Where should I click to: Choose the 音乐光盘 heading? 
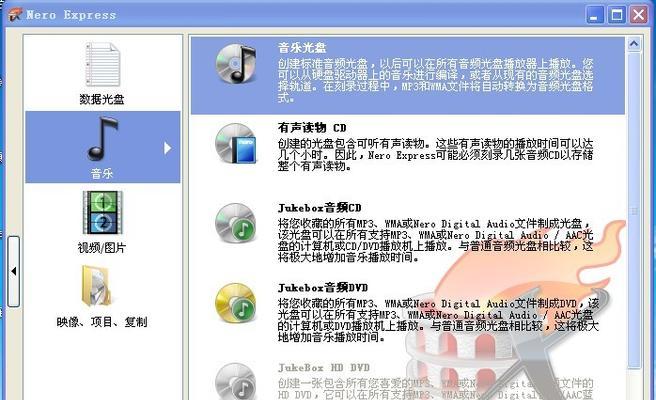pyautogui.click(x=302, y=47)
